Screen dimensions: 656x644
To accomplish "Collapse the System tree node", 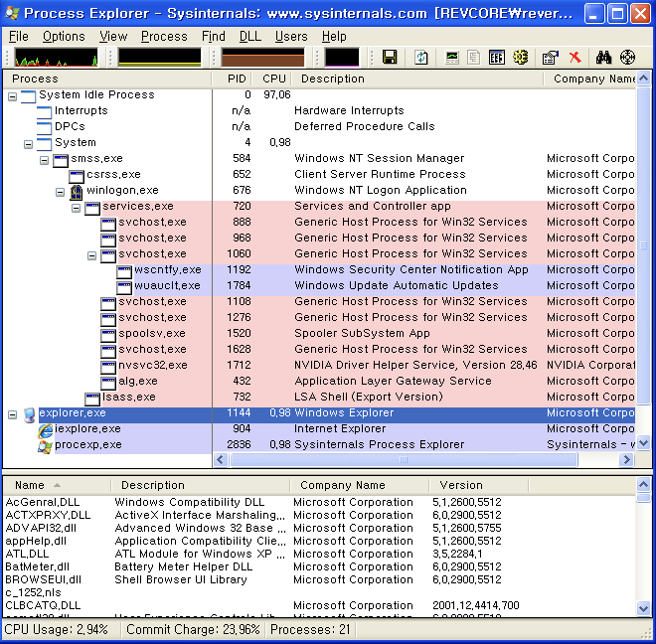I will pyautogui.click(x=29, y=145).
